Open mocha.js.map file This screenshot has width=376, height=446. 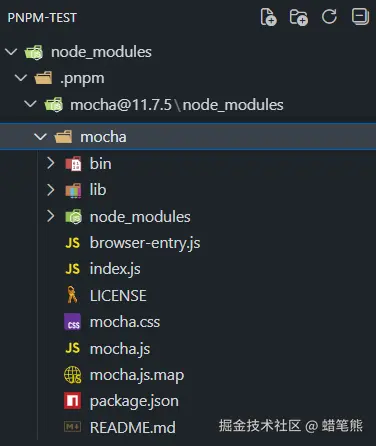(137, 375)
